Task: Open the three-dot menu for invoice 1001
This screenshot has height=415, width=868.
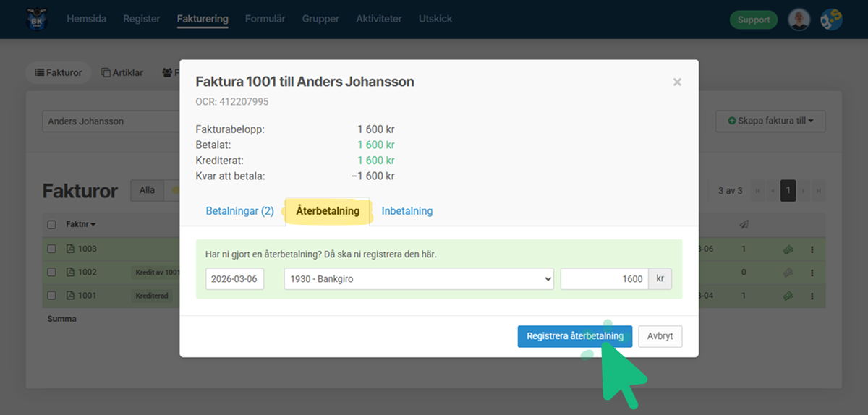Action: pos(812,296)
